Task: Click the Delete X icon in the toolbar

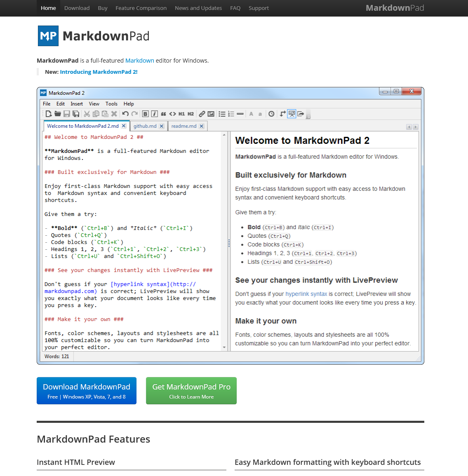Action: point(114,114)
